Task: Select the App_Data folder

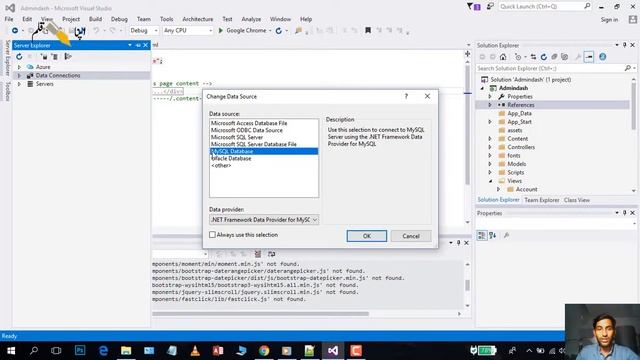Action: click(519, 113)
